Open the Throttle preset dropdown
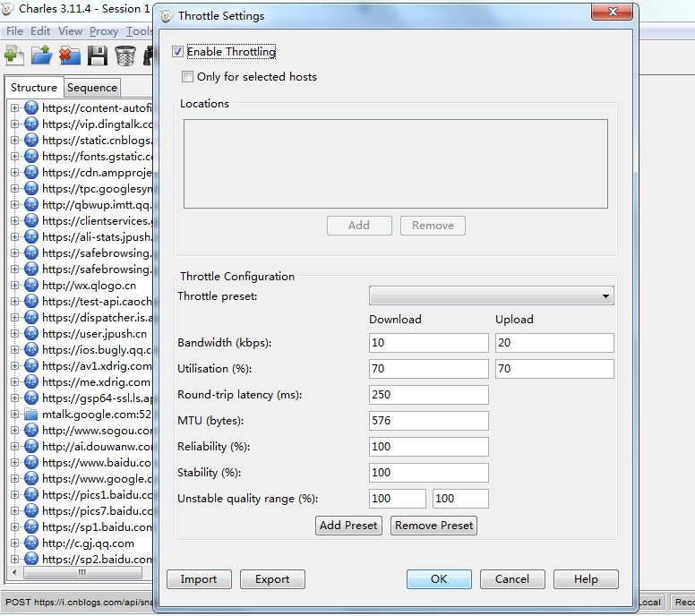Screen dimensions: 695x616 point(491,295)
